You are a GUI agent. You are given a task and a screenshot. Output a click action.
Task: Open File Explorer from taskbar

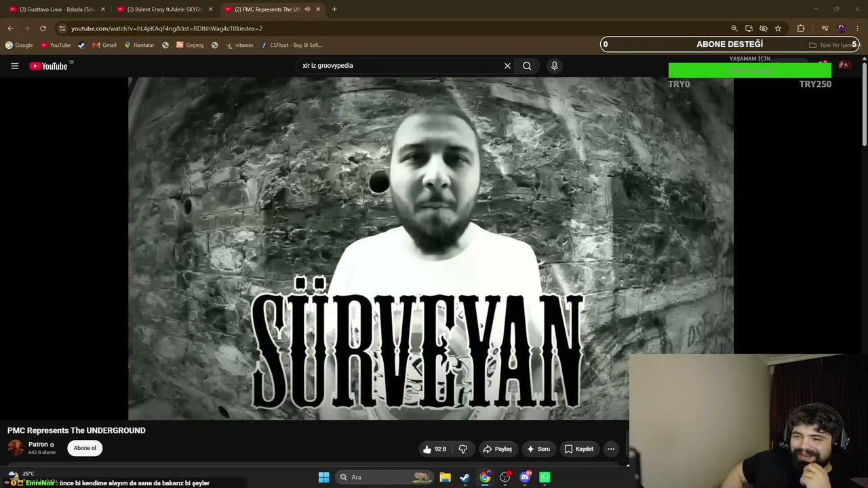445,477
